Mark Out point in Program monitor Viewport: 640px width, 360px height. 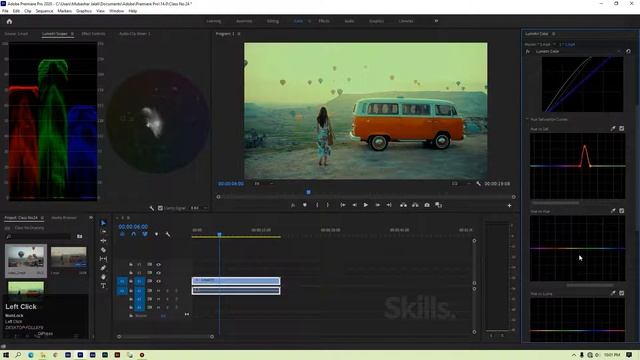(327, 205)
